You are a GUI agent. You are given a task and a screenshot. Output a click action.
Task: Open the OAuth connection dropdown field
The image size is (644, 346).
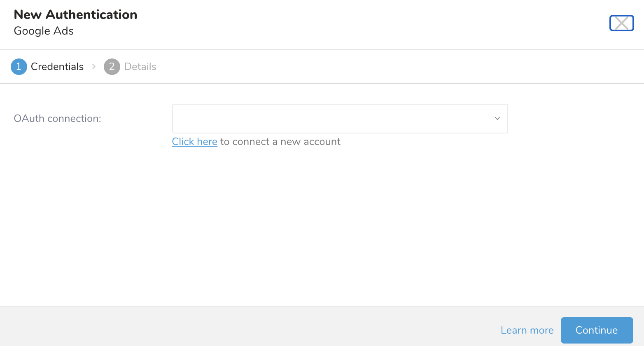coord(329,119)
